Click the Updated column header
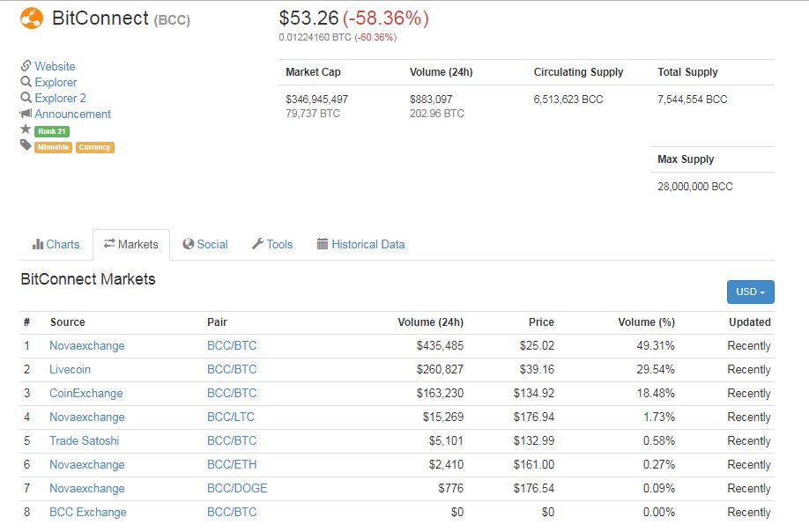Screen dimensions: 809x532 click(x=750, y=321)
